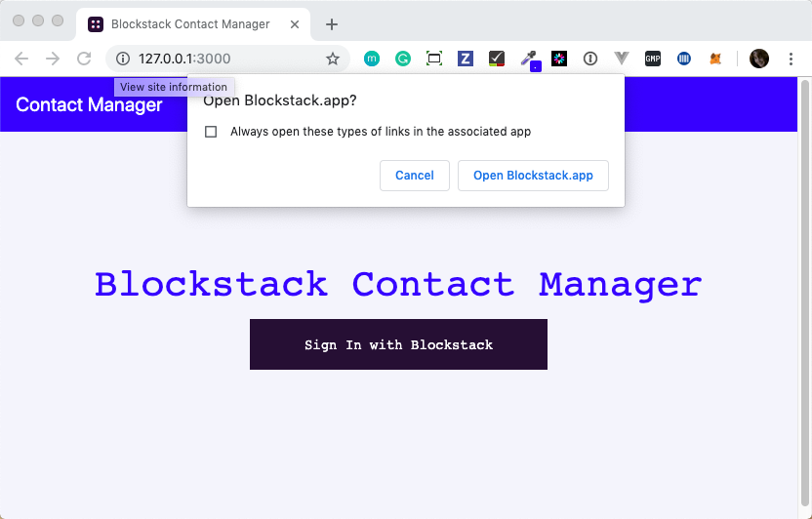Image resolution: width=812 pixels, height=519 pixels.
Task: Enable always open links in associated app
Action: [211, 132]
